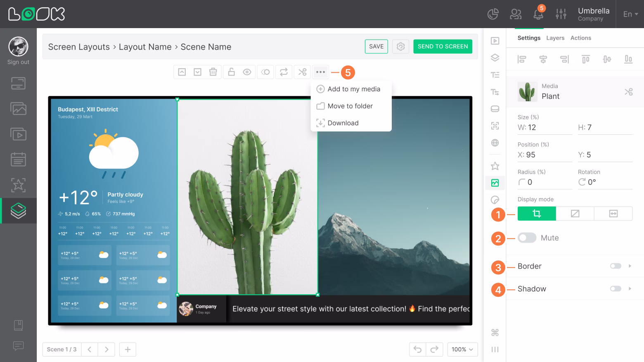644x362 pixels.
Task: Click the SAVE button
Action: click(376, 46)
